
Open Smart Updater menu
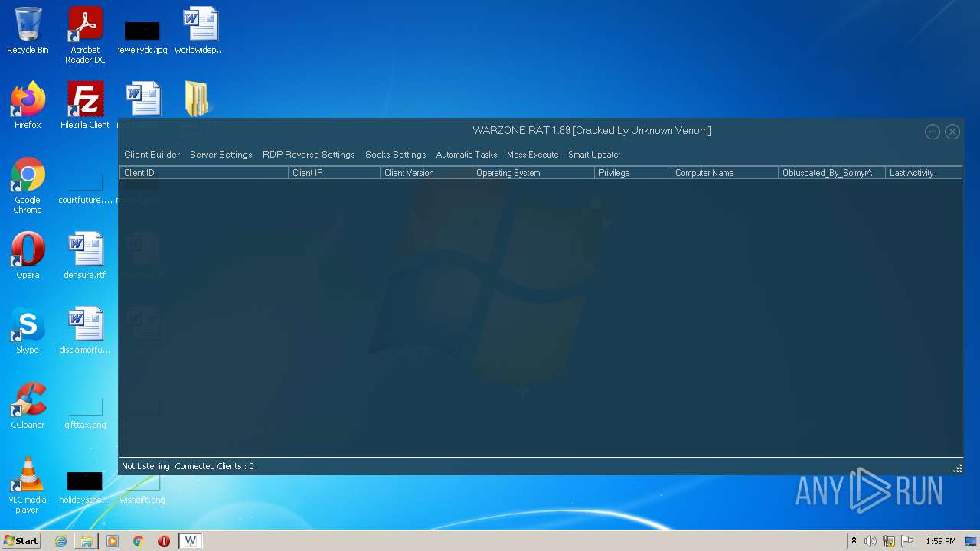(x=594, y=155)
